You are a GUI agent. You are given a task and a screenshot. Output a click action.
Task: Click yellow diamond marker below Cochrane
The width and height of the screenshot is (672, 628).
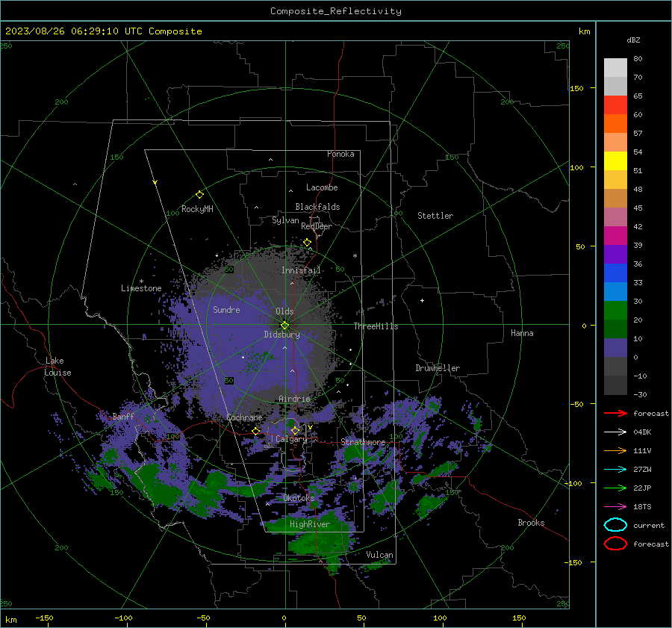click(x=256, y=432)
